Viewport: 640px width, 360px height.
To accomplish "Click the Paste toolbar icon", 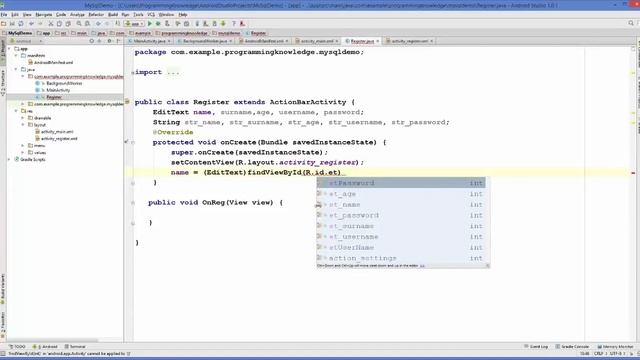I will [x=68, y=24].
